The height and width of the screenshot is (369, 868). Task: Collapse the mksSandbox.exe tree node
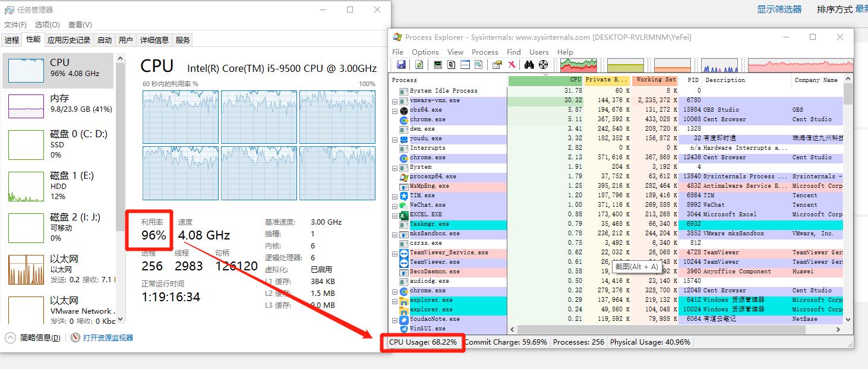(395, 234)
